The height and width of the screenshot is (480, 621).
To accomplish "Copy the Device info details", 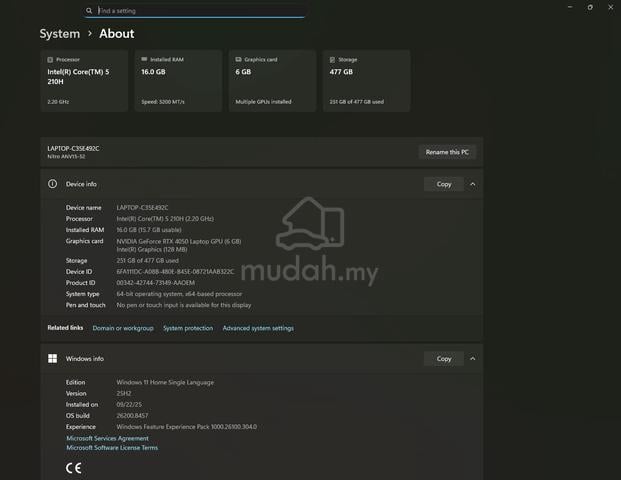I will pos(444,184).
